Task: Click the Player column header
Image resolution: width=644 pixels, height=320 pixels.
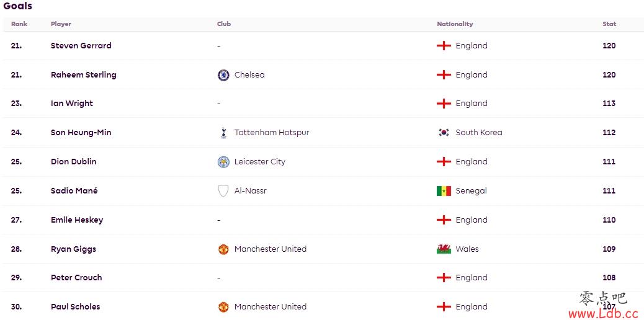Action: pos(61,24)
